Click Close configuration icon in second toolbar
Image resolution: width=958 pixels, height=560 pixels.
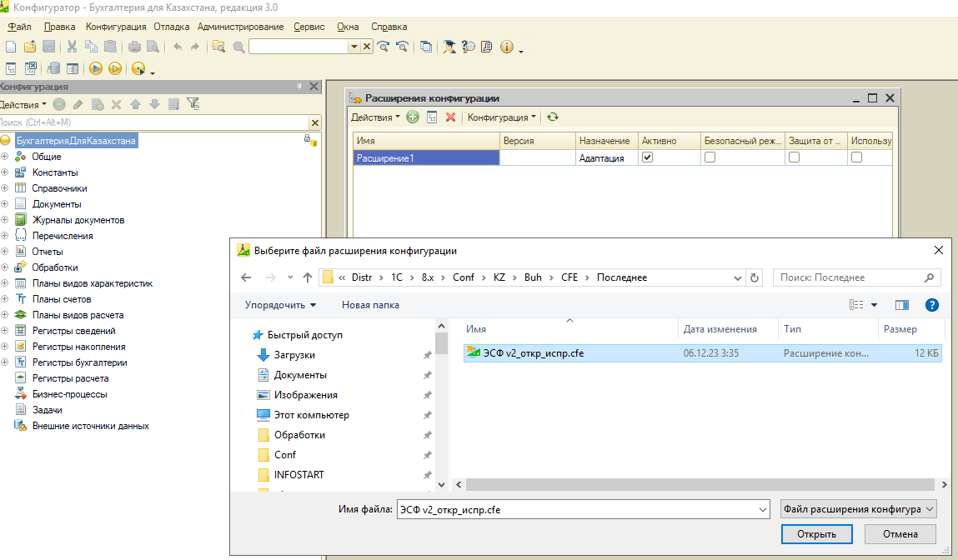point(31,68)
